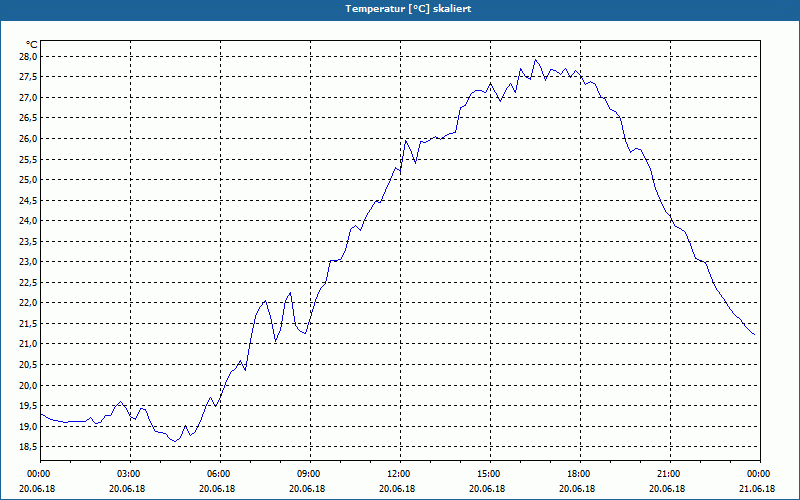Click the 24,5 y-axis value
Screen dimensions: 800x500
[29, 201]
